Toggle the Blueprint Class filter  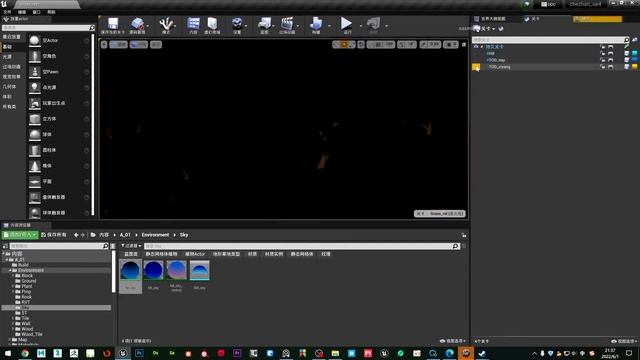[x=131, y=254]
